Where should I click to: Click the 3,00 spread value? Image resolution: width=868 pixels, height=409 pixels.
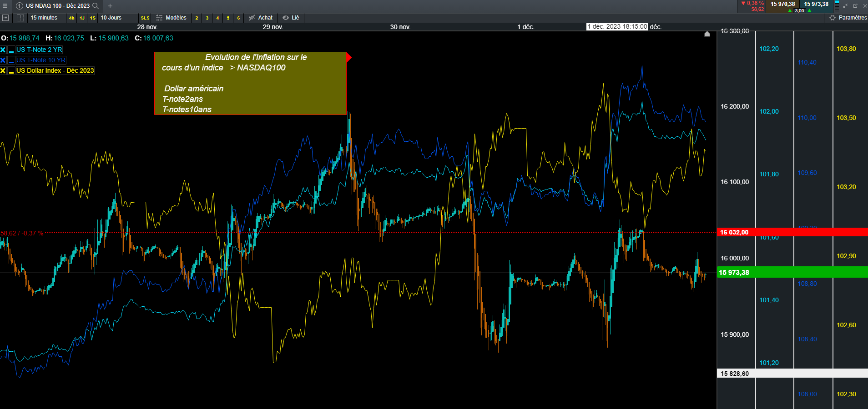point(799,10)
